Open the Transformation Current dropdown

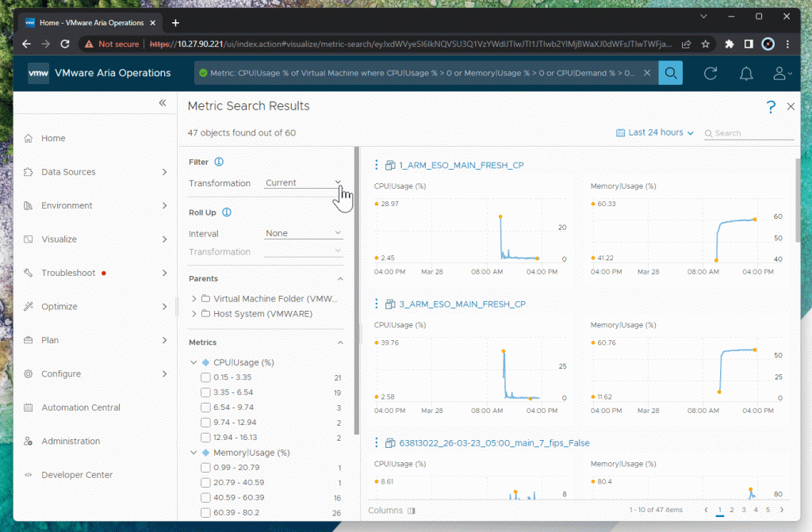point(304,183)
